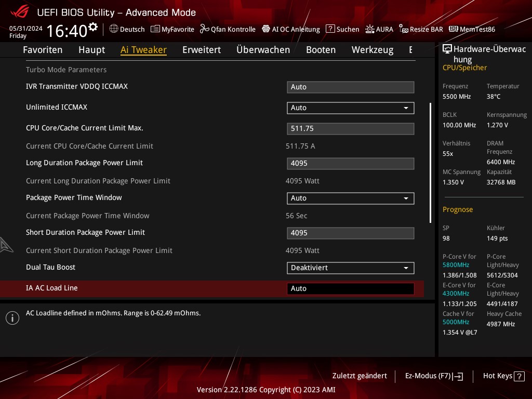Click the globe language icon
Image resolution: width=532 pixels, height=399 pixels.
pos(114,29)
